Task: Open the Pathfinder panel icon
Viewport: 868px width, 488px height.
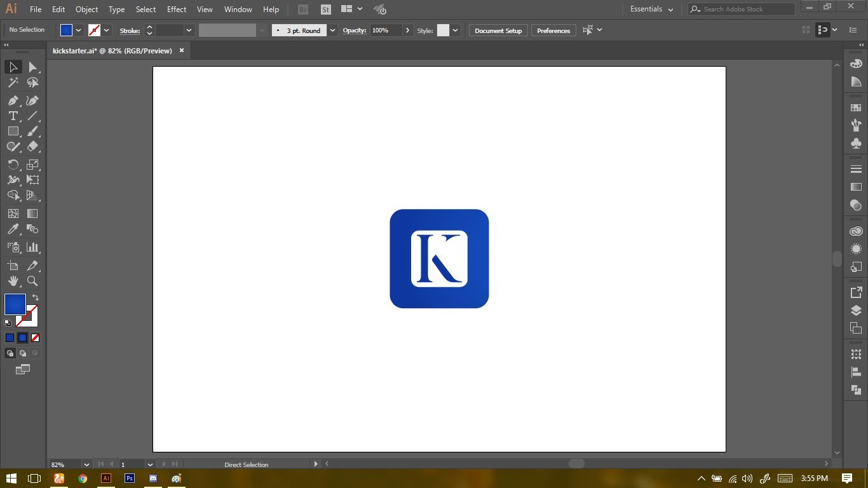Action: pyautogui.click(x=856, y=390)
